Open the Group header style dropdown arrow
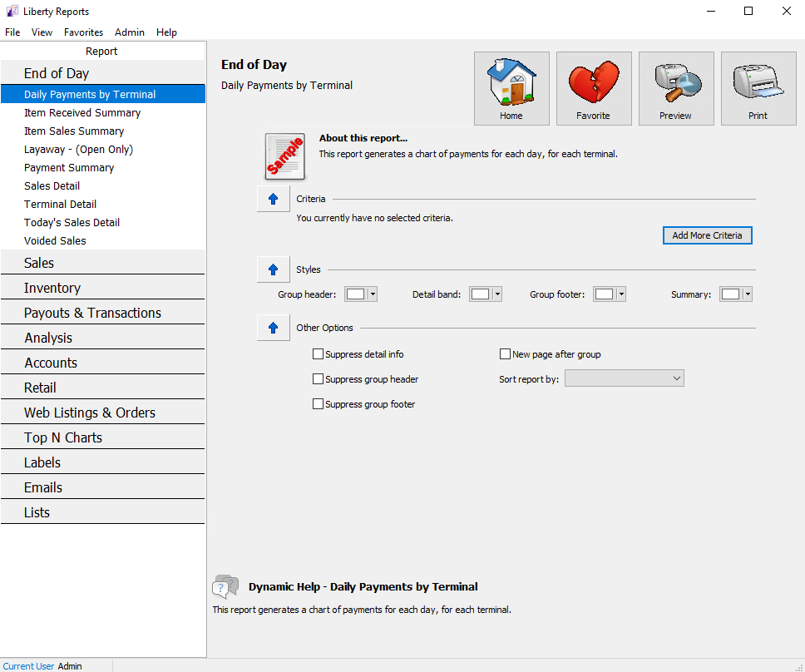Image resolution: width=805 pixels, height=672 pixels. [x=373, y=294]
